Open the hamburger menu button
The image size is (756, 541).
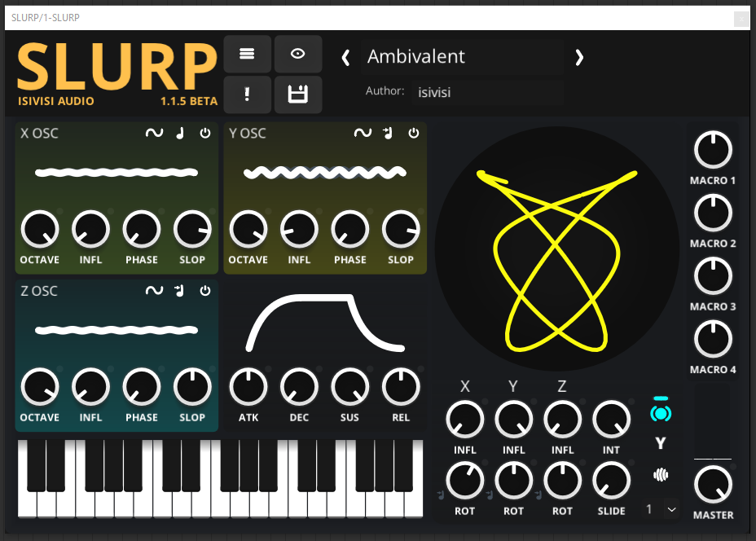pyautogui.click(x=248, y=54)
